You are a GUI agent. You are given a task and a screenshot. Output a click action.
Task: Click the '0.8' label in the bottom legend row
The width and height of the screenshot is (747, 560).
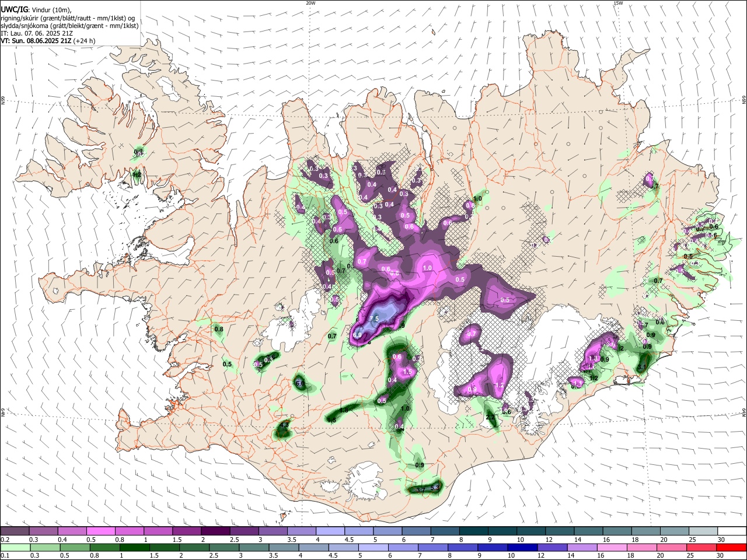[94, 556]
